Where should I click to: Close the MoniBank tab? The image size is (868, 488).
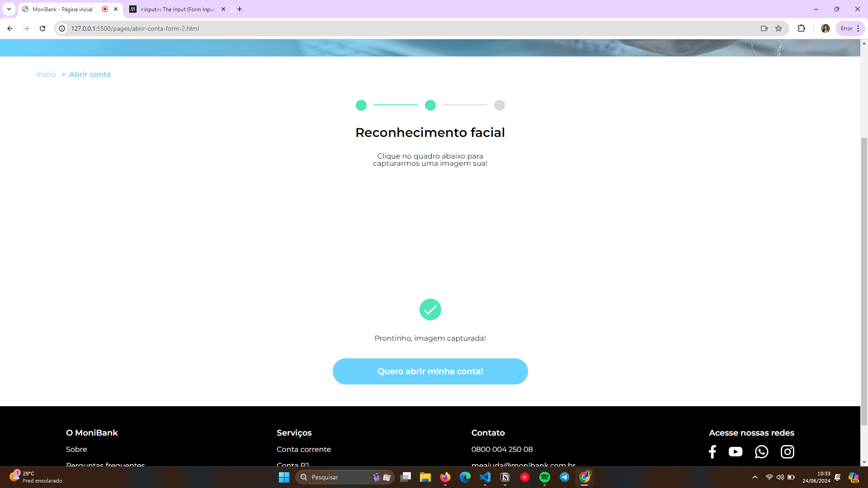(x=116, y=9)
